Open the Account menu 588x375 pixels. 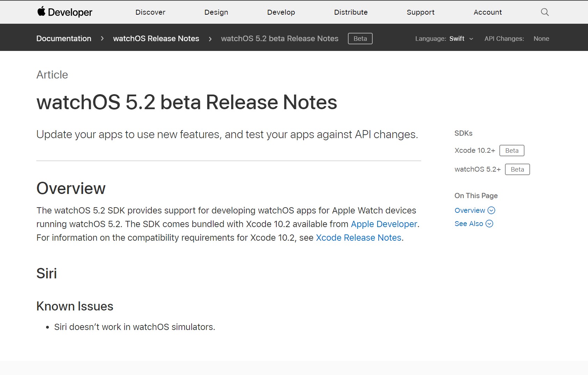pyautogui.click(x=488, y=12)
